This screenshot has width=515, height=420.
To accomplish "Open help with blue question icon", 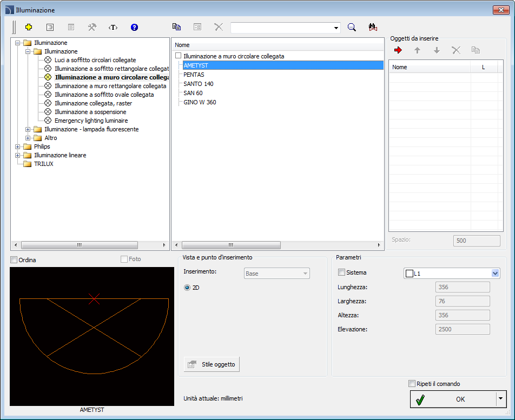I will coord(134,27).
